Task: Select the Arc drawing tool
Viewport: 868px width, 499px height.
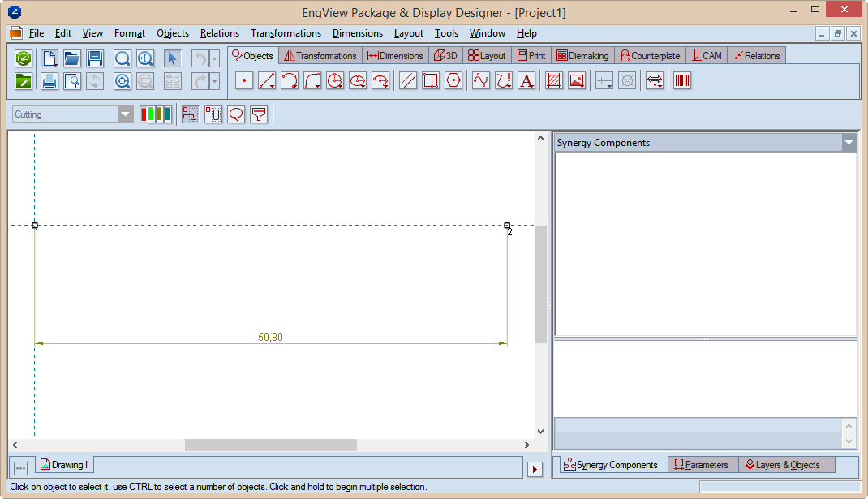Action: pyautogui.click(x=290, y=81)
